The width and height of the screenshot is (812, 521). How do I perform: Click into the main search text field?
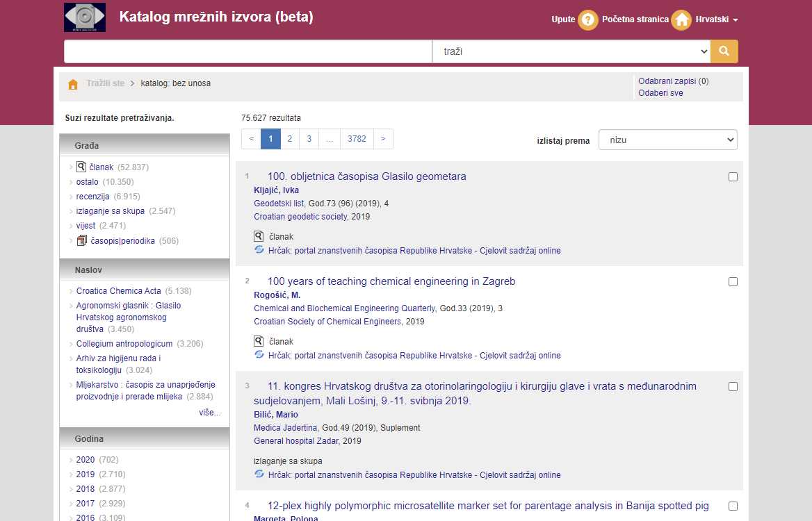click(x=247, y=51)
